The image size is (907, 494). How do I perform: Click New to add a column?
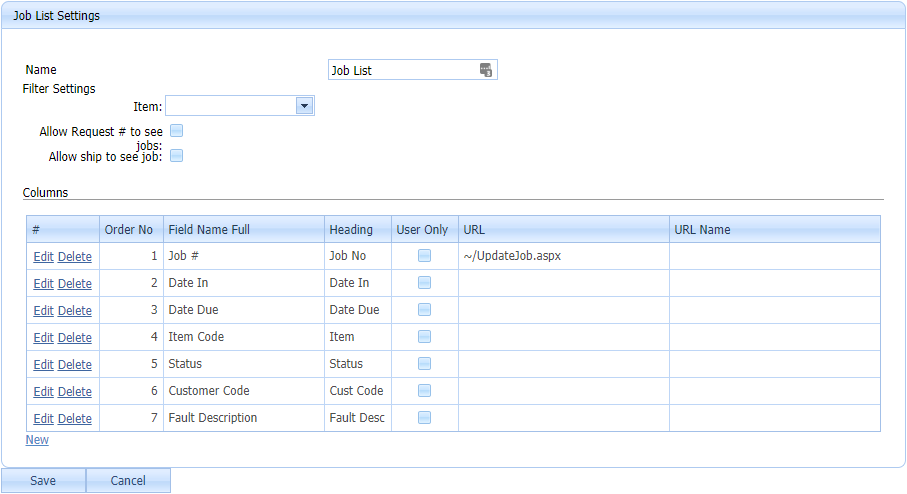(x=37, y=440)
